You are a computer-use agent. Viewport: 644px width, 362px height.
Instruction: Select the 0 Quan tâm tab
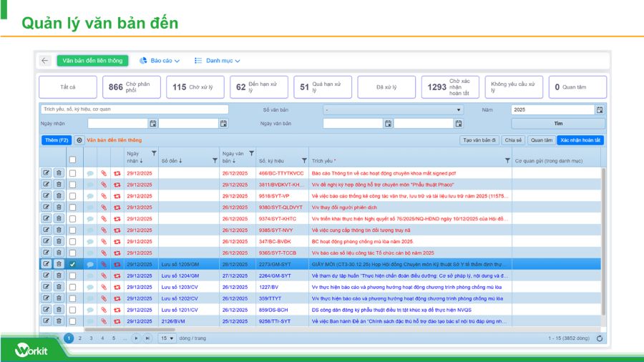click(577, 87)
